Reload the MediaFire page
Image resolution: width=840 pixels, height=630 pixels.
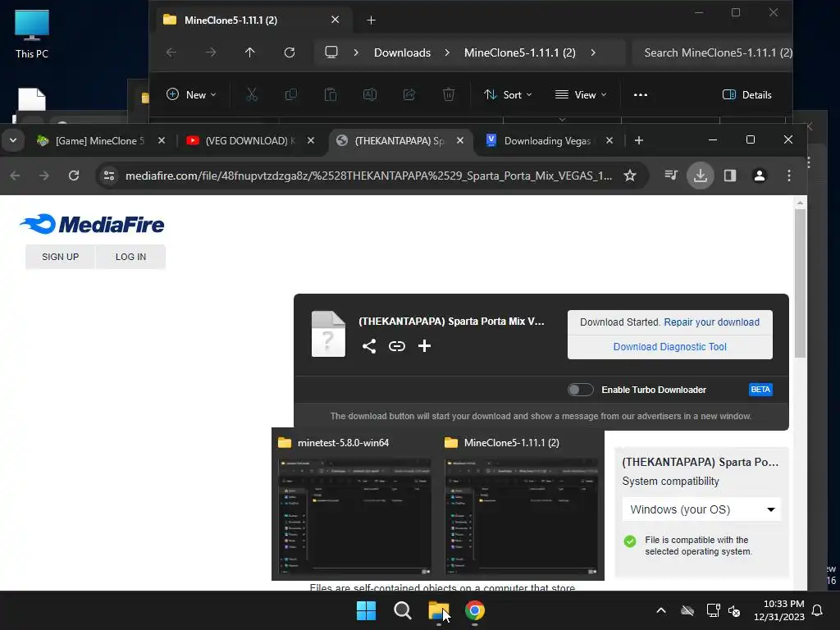coord(74,176)
